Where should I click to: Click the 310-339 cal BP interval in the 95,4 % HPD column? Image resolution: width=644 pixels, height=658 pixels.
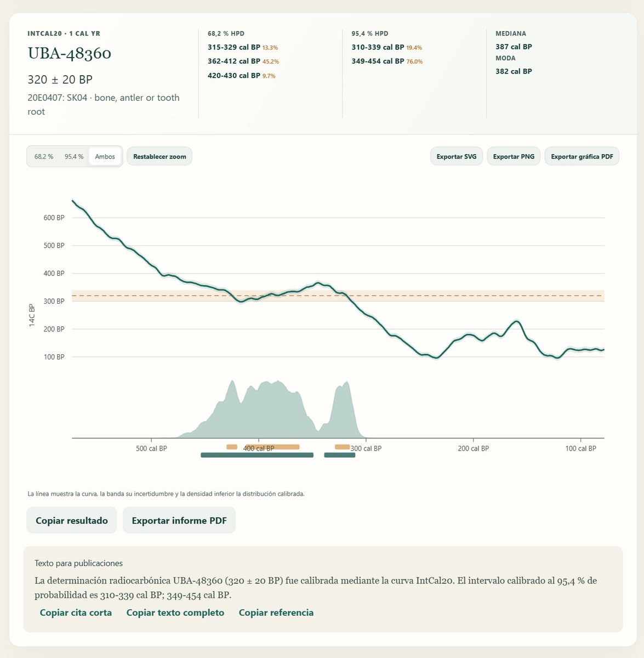click(x=378, y=47)
